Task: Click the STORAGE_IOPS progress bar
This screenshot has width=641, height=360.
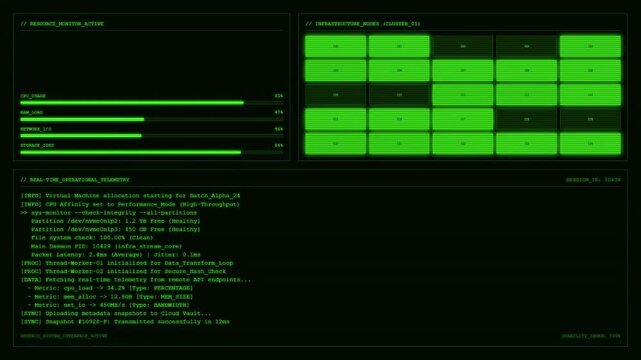Action: [152, 152]
